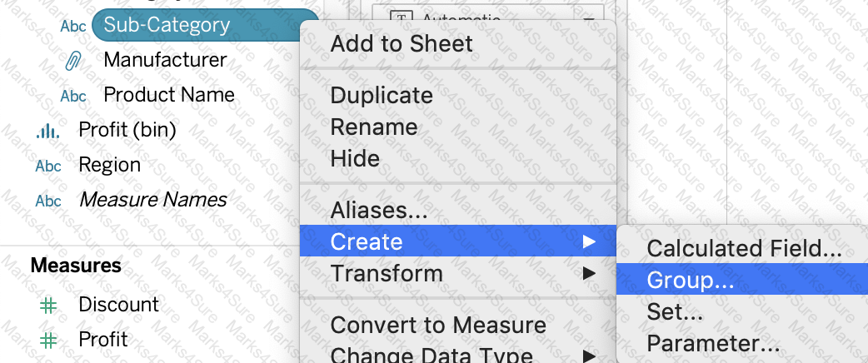Select the Sub-Category field pill

pos(205,25)
